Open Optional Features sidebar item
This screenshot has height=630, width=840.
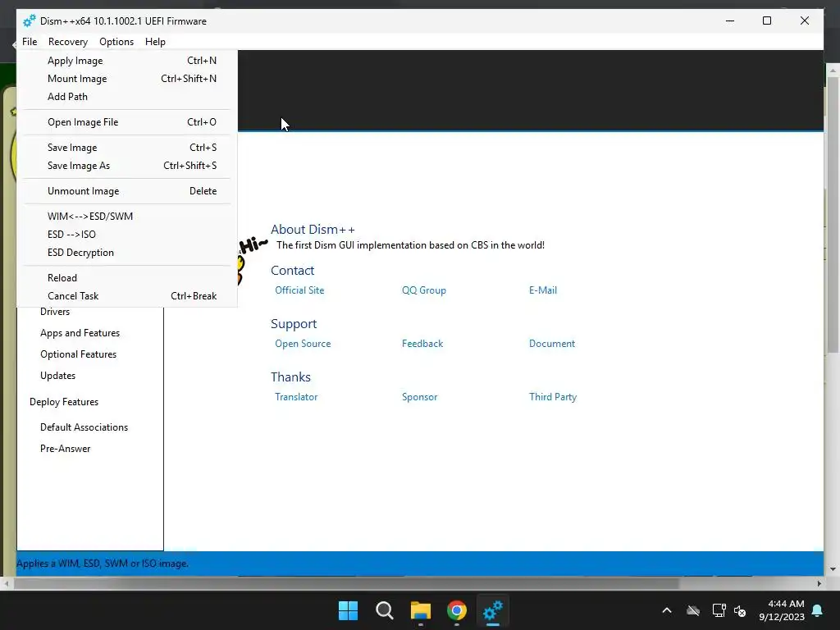pyautogui.click(x=78, y=354)
